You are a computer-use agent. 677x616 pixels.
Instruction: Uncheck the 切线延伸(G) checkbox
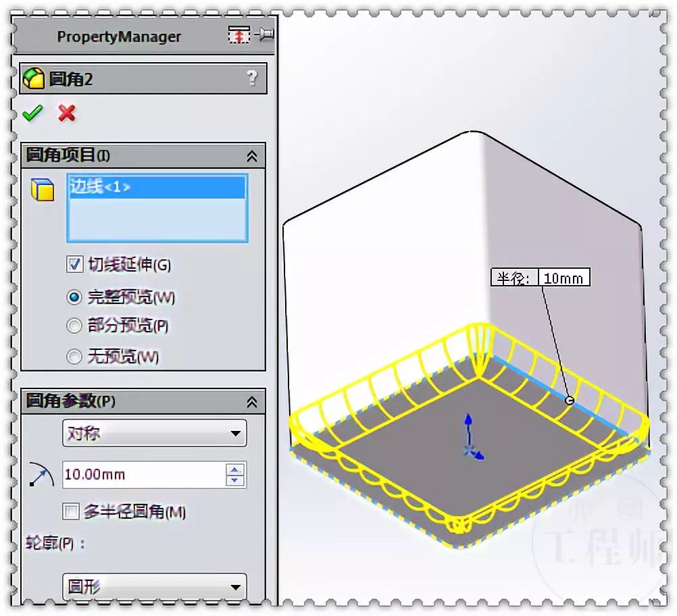73,265
